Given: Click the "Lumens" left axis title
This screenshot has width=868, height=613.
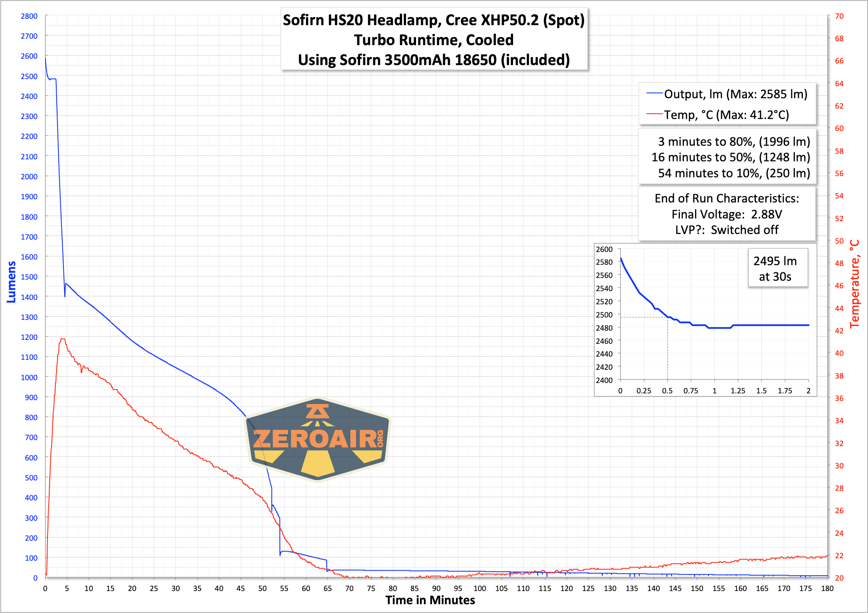Looking at the screenshot, I should (11, 282).
